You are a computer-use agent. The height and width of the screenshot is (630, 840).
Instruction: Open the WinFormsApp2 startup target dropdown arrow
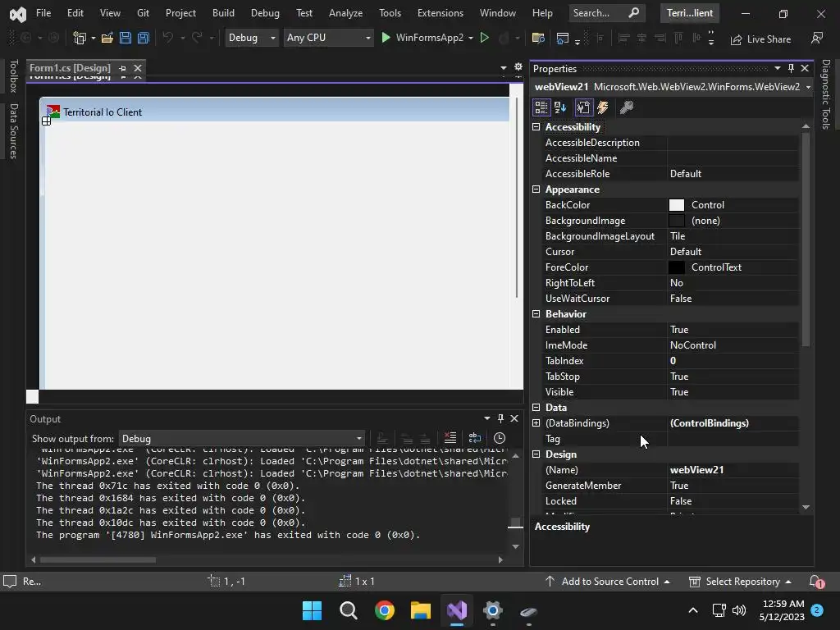tap(471, 38)
